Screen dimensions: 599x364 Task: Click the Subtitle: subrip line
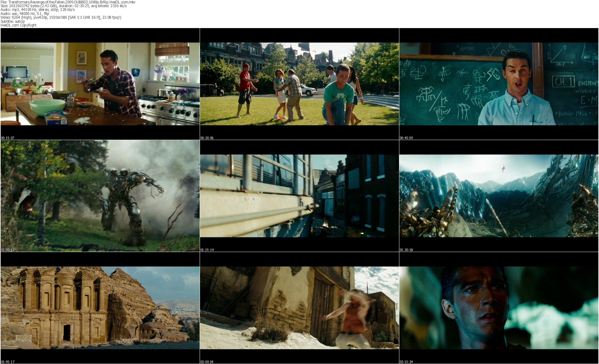click(13, 22)
